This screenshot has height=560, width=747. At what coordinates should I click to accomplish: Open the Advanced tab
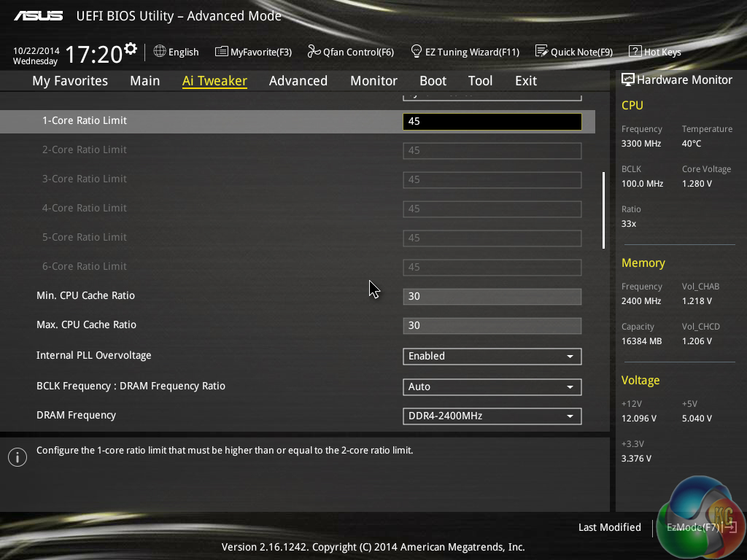tap(298, 81)
